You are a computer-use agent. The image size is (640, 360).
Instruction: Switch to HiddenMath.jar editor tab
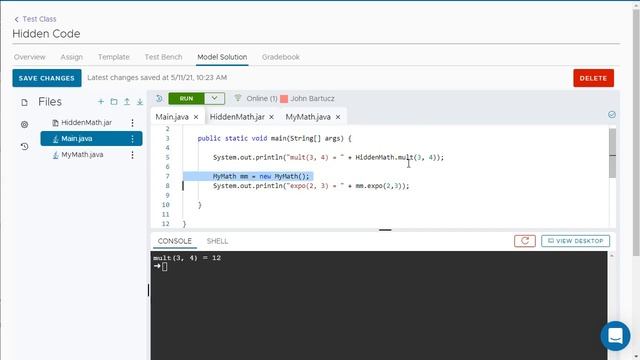(x=237, y=117)
